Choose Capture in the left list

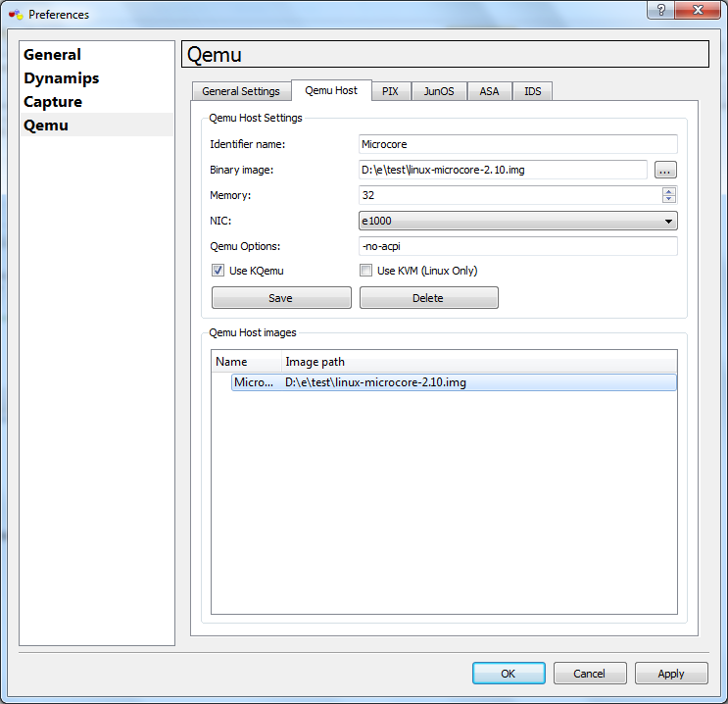pyautogui.click(x=97, y=102)
